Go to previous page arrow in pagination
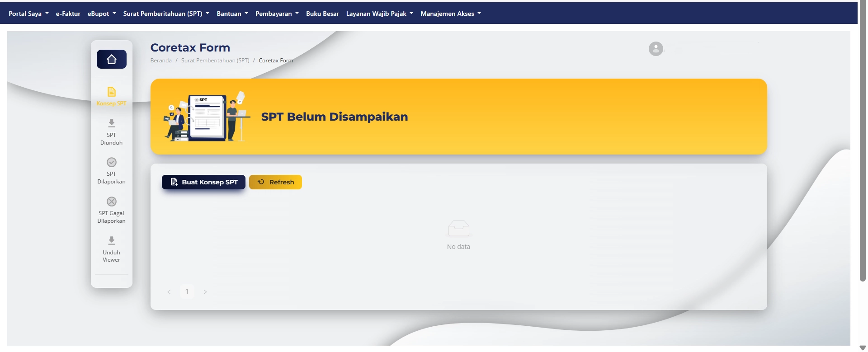 click(169, 292)
